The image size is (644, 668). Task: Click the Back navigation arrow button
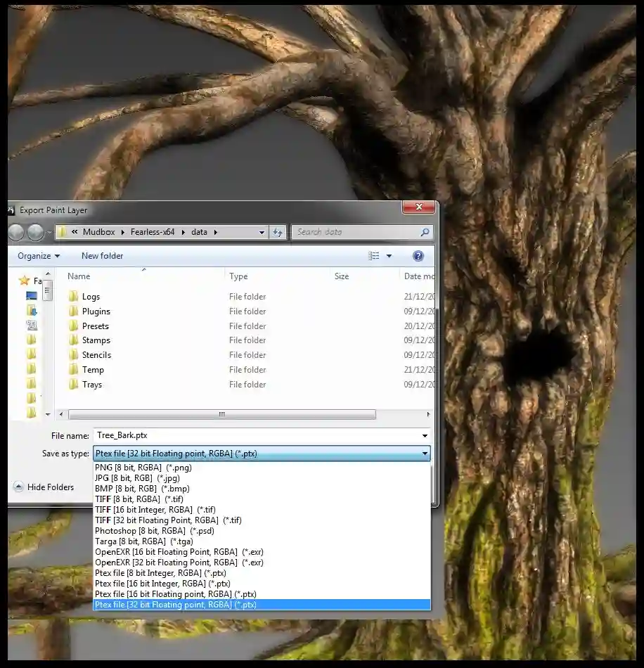(15, 232)
